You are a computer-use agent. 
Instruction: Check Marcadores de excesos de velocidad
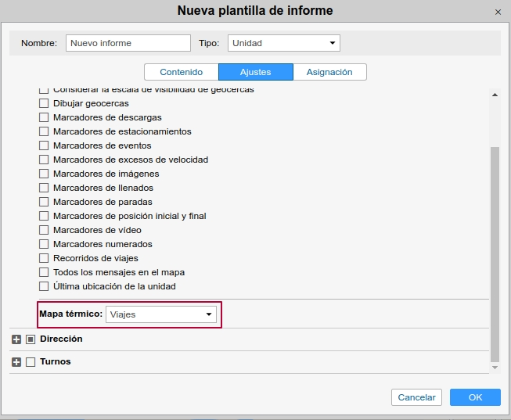(x=44, y=160)
